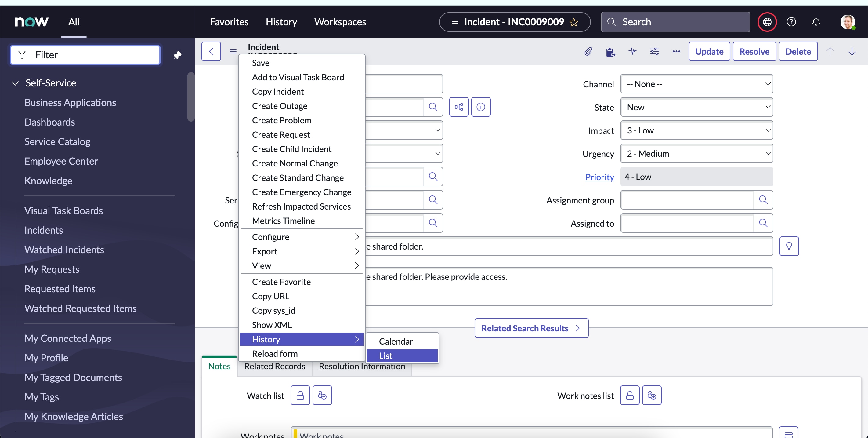Choose Calendar from the History submenu

[x=402, y=341]
